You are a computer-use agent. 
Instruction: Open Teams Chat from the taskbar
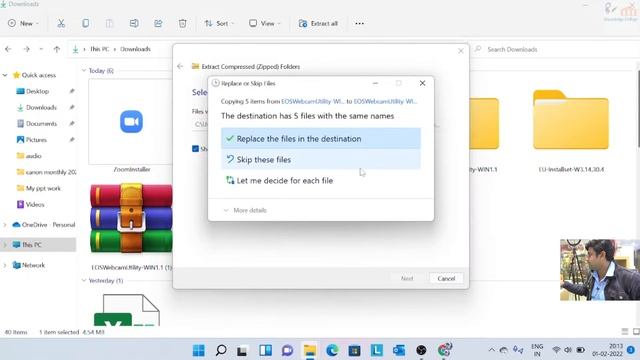[x=287, y=350]
